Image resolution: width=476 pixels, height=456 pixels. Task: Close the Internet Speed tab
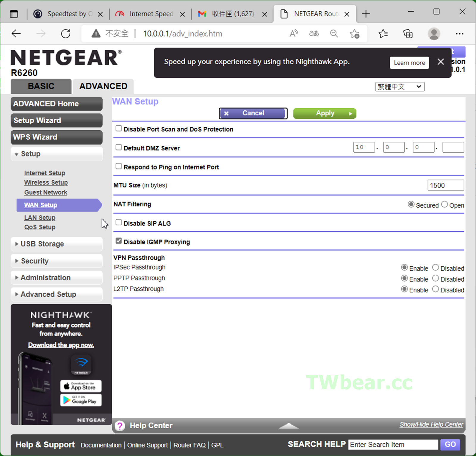point(182,14)
